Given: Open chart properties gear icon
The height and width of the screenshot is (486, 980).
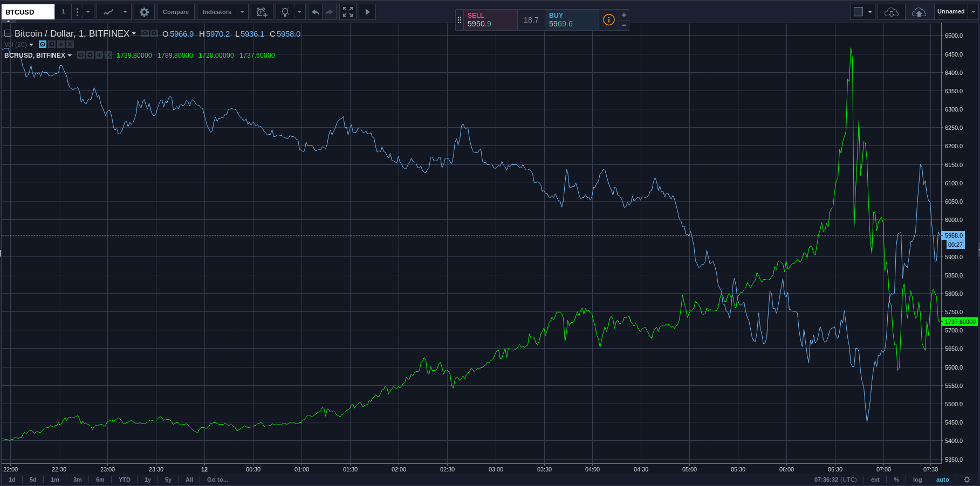Looking at the screenshot, I should pos(144,12).
